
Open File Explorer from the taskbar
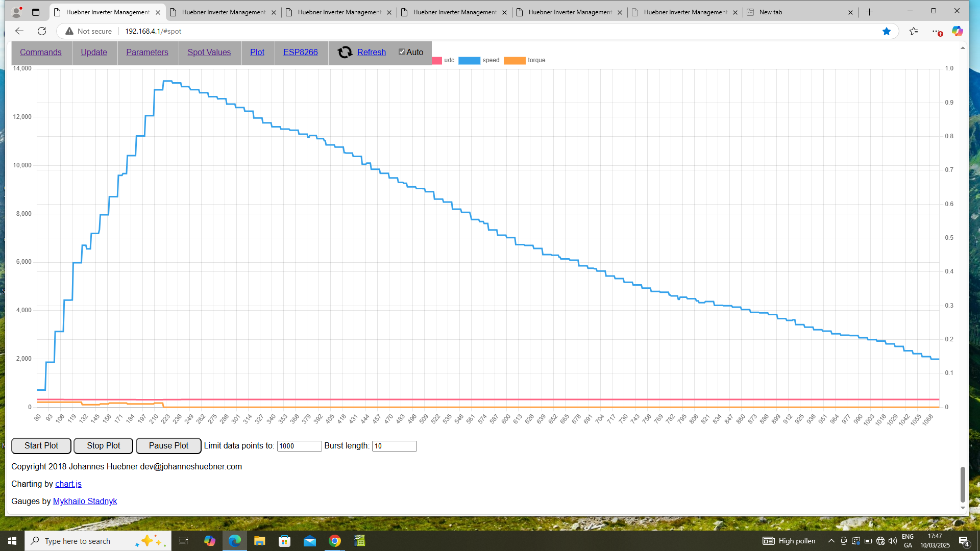(259, 541)
